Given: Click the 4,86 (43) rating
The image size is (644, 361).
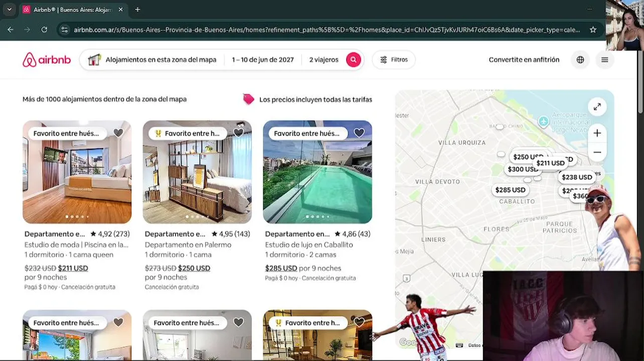Looking at the screenshot, I should pyautogui.click(x=353, y=234).
